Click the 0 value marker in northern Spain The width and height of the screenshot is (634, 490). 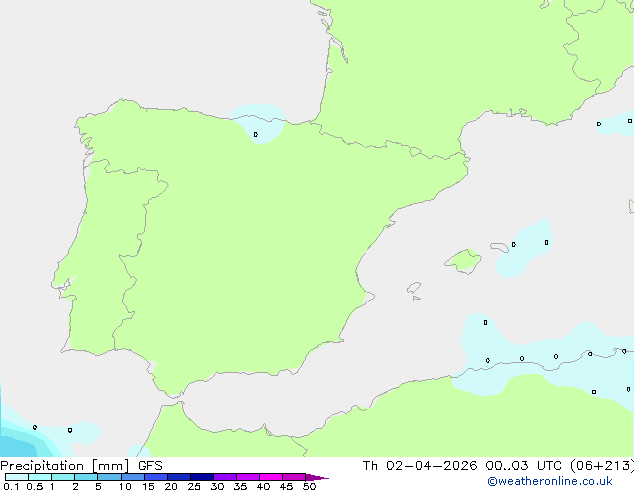click(256, 134)
